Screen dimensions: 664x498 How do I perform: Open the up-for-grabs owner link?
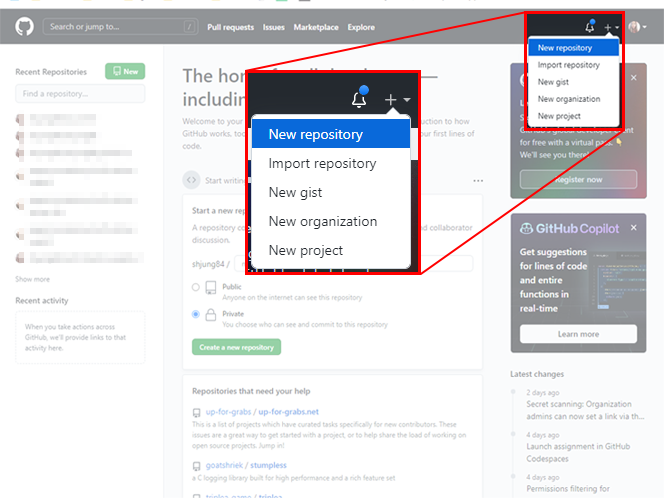(228, 412)
